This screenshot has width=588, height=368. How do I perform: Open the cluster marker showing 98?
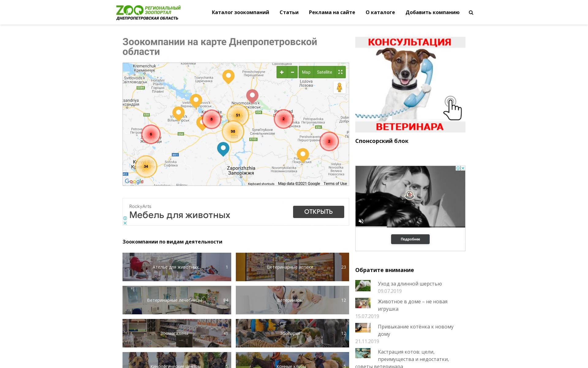coord(233,131)
